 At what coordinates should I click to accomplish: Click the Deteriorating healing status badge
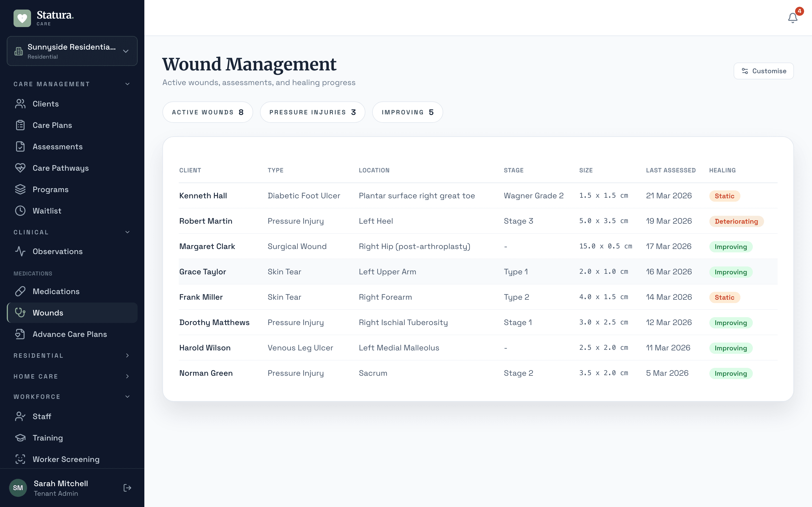pos(736,221)
